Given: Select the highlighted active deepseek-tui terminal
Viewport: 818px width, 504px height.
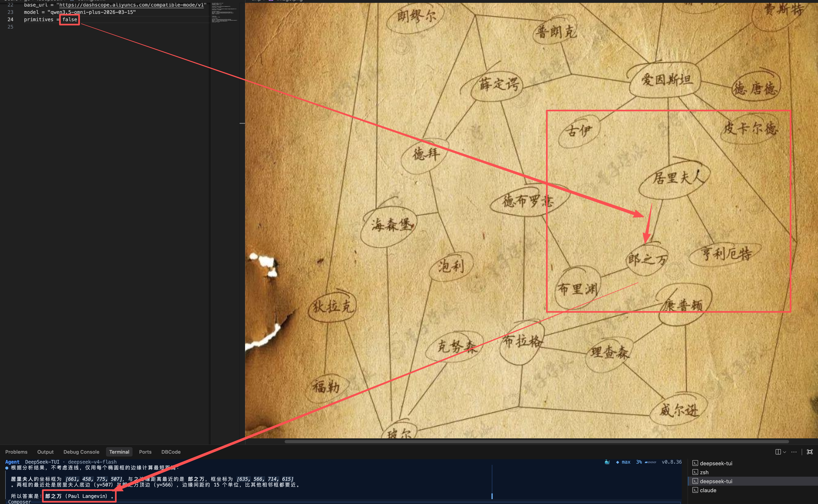Looking at the screenshot, I should [753, 481].
